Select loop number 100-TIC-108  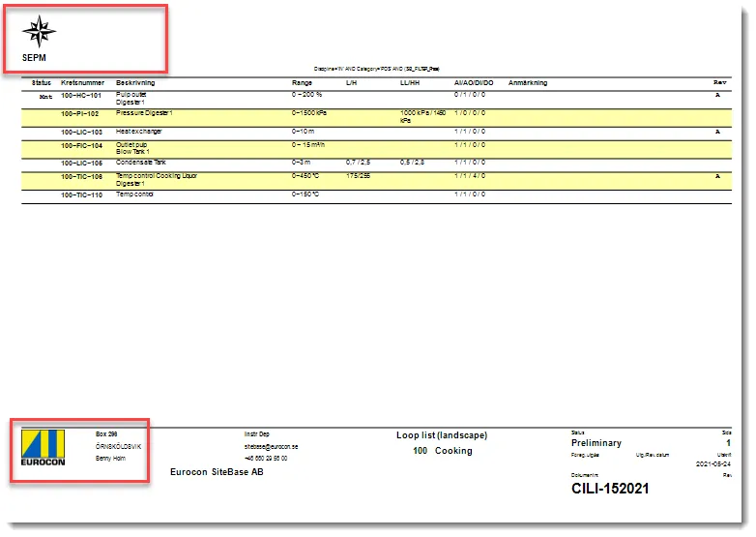click(x=81, y=177)
